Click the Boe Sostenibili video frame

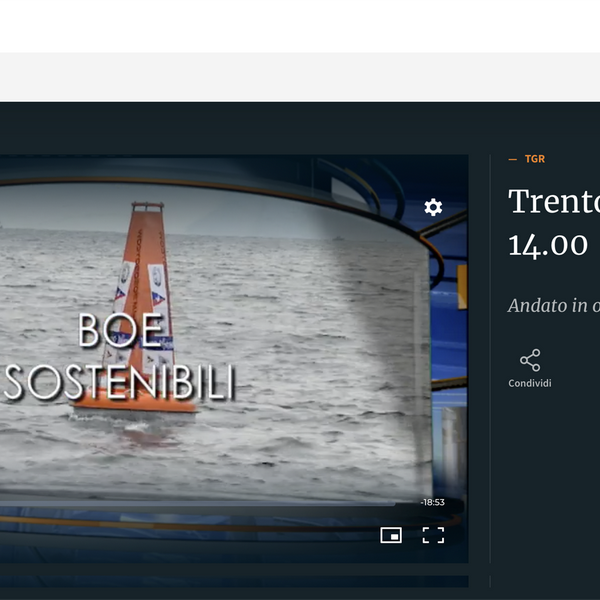(x=234, y=359)
